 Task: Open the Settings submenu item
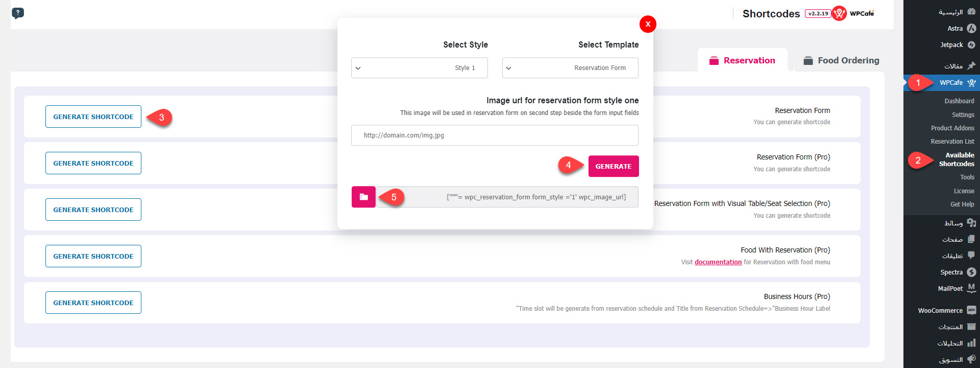963,115
